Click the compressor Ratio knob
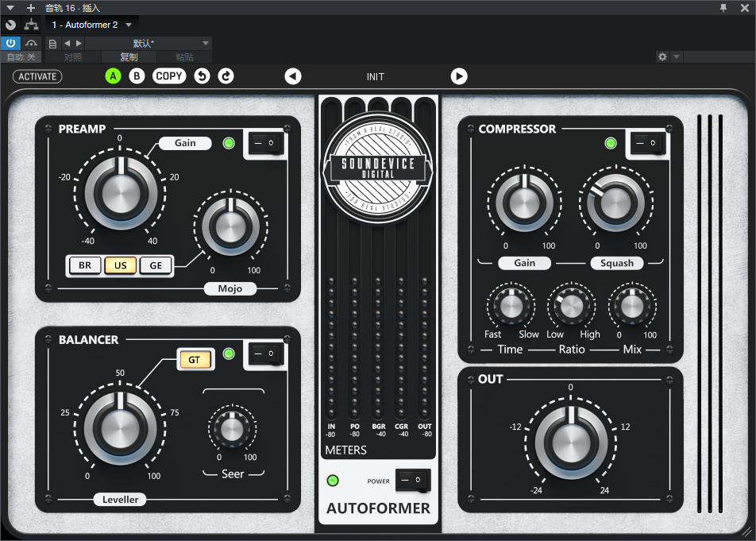Image resolution: width=756 pixels, height=541 pixels. click(x=572, y=306)
